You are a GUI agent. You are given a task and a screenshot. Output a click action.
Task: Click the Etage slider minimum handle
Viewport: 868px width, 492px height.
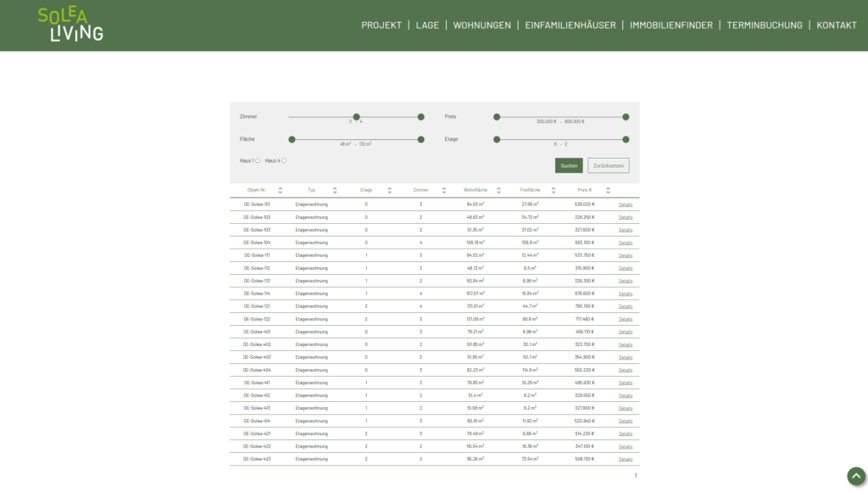(497, 140)
